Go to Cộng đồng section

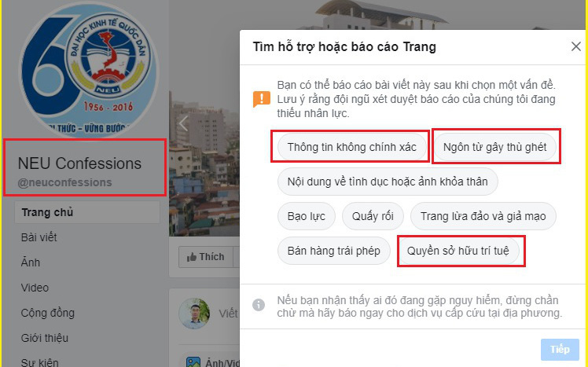[x=48, y=313]
